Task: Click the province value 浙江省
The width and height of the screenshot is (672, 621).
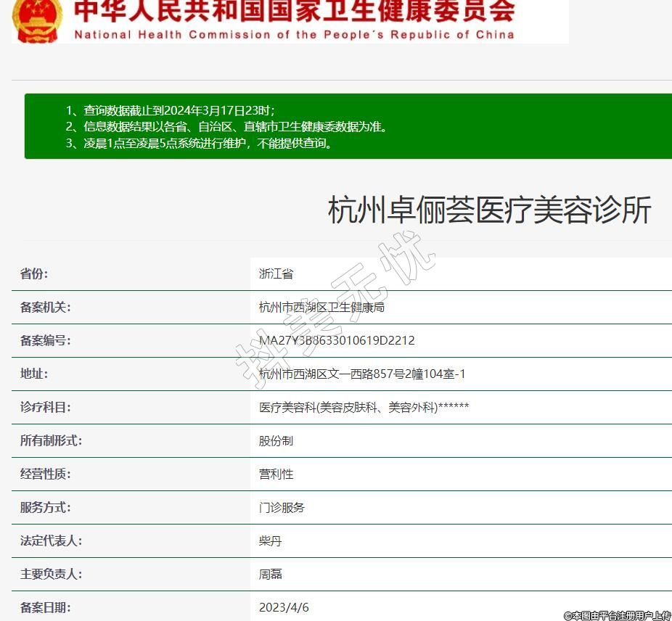Action: pos(276,274)
